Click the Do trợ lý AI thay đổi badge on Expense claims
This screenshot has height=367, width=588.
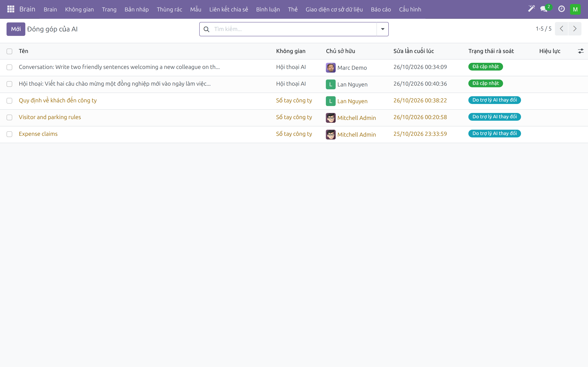(494, 134)
